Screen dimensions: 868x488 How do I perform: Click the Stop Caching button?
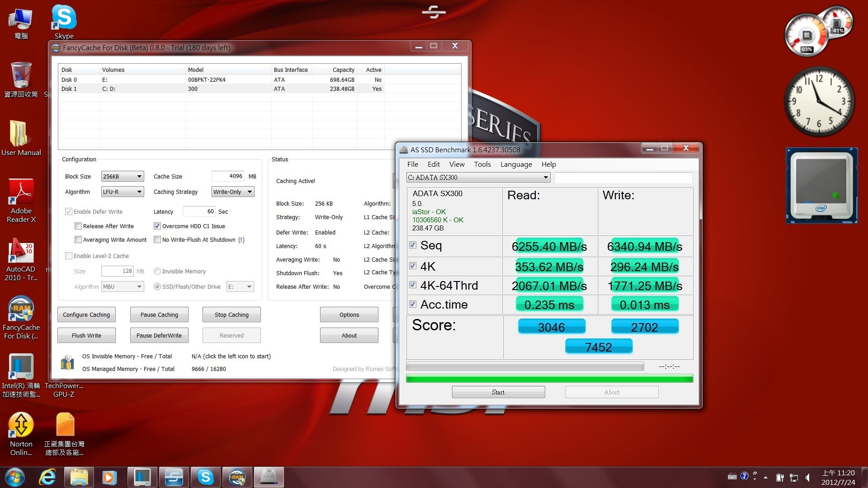pyautogui.click(x=231, y=314)
